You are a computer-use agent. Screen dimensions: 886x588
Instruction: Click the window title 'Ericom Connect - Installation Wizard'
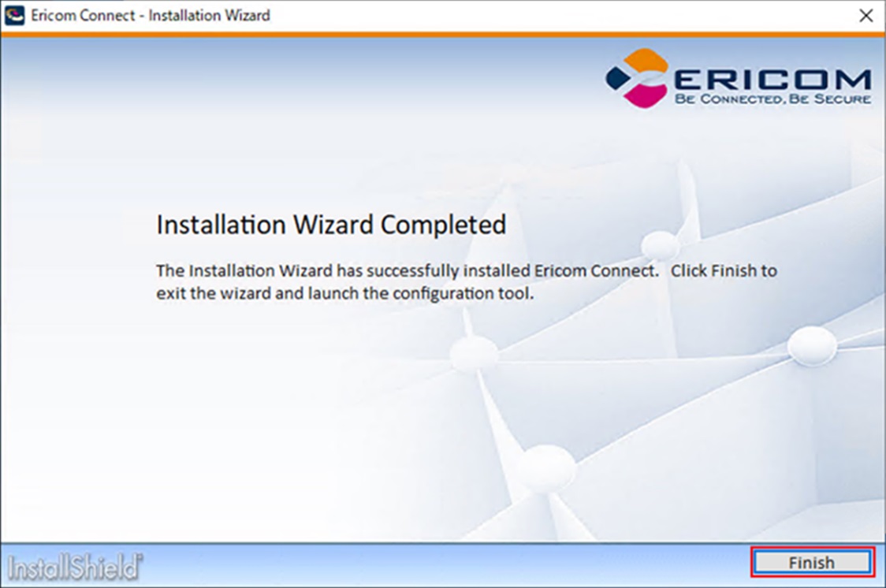tap(151, 15)
